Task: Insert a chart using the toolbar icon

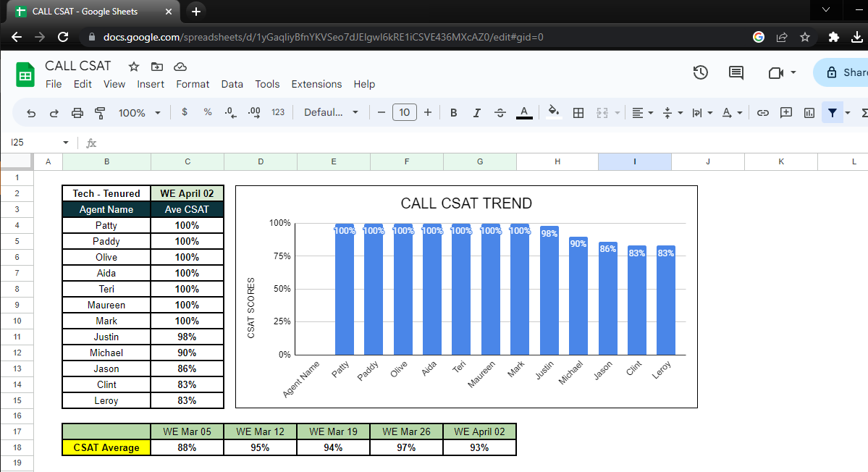Action: click(809, 112)
